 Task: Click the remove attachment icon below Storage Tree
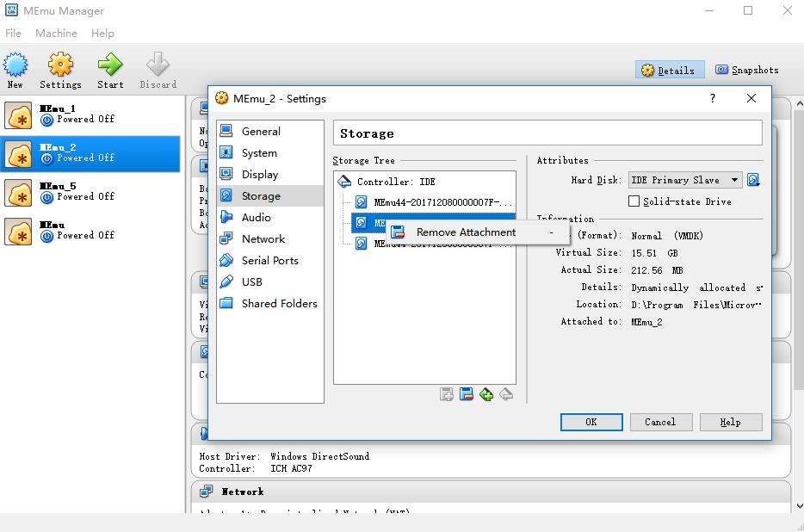point(467,394)
